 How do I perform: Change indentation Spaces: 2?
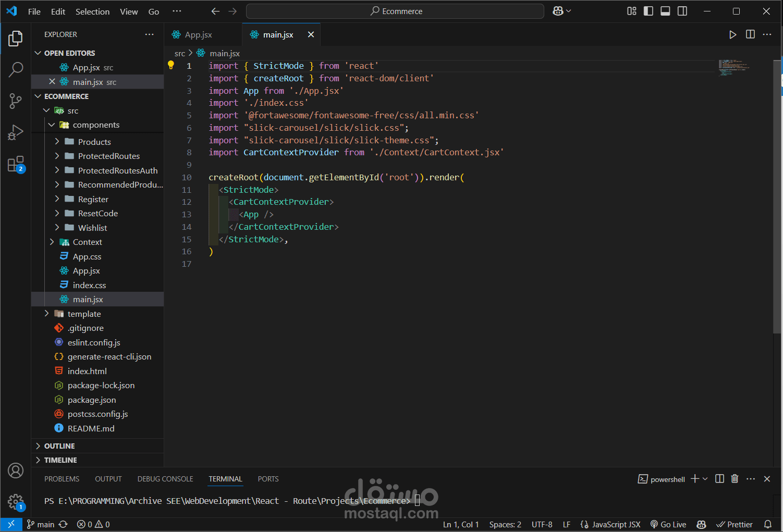click(x=505, y=525)
